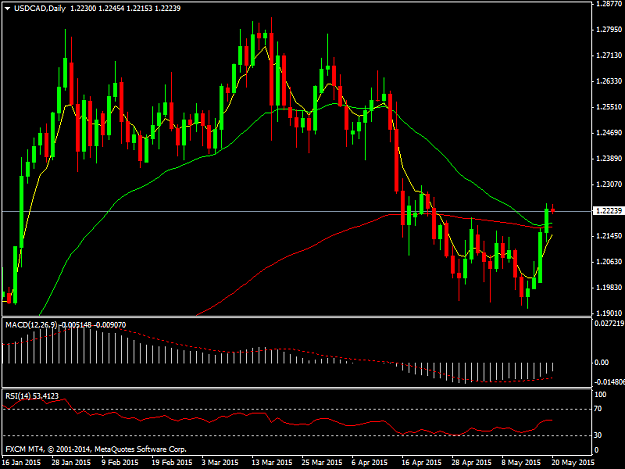Click the 1.27950 price axis label
The height and width of the screenshot is (469, 625).
point(609,29)
